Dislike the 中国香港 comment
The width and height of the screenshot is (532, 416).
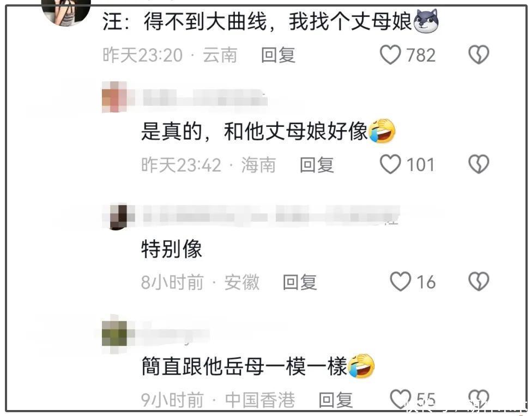click(x=479, y=399)
